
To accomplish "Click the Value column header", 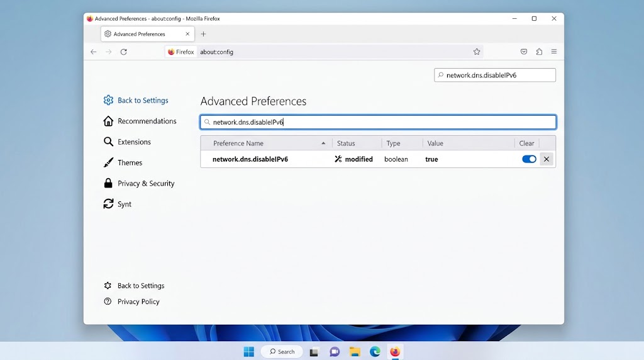I will (468, 143).
